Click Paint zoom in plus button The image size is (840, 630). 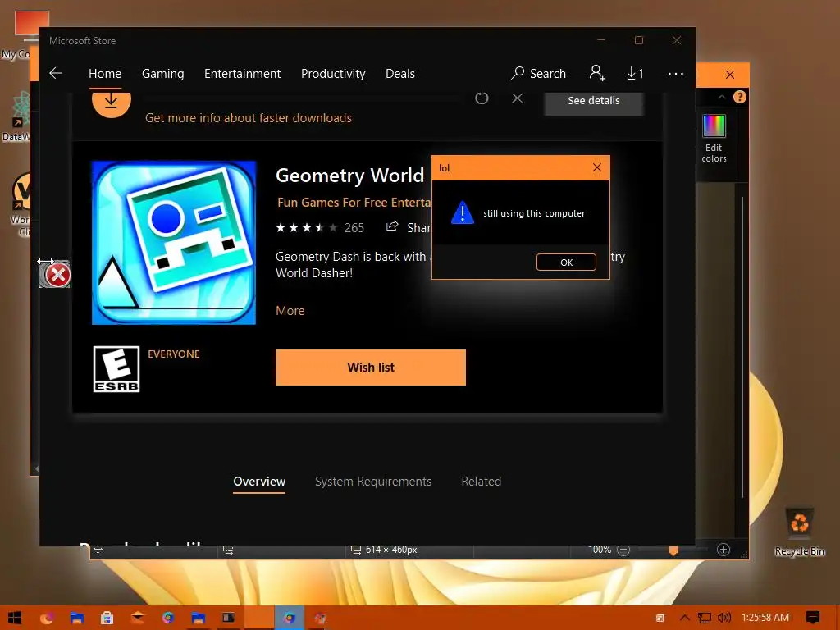click(x=724, y=550)
